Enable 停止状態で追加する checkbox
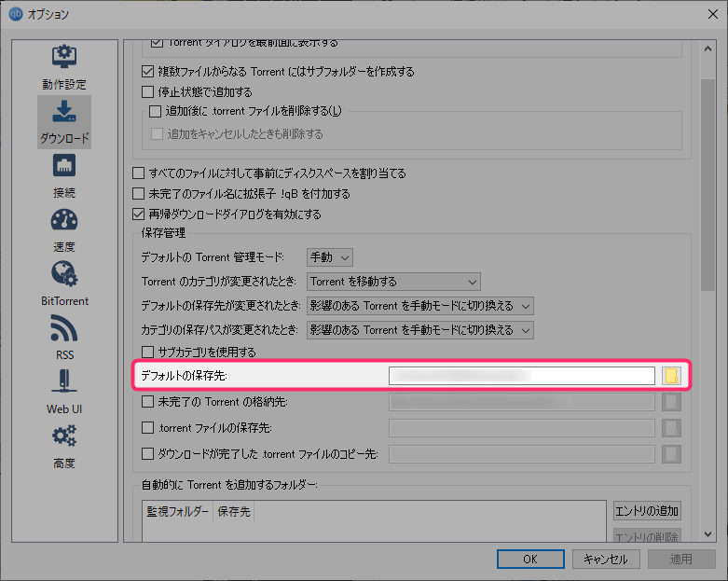 pyautogui.click(x=147, y=91)
